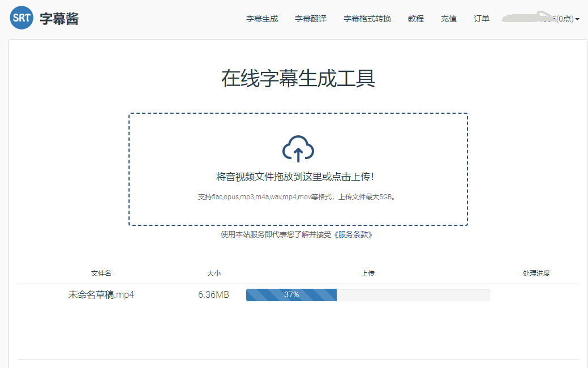
Task: Click the 37% upload progress bar
Action: 367,294
